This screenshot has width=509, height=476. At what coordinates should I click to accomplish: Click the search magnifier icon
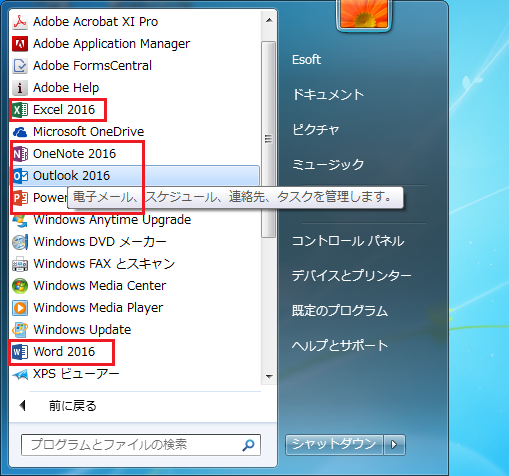(x=249, y=445)
